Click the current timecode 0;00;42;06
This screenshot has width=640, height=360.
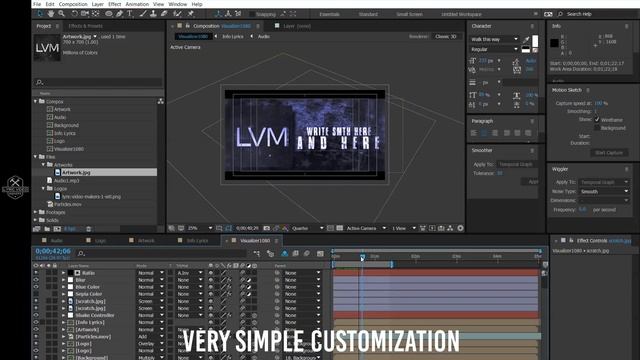pyautogui.click(x=53, y=251)
